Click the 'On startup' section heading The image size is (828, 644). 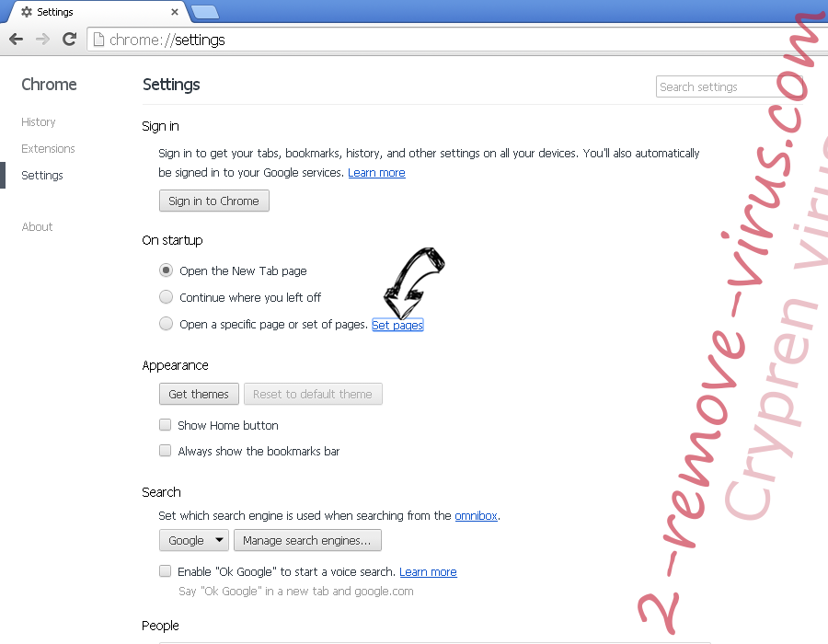tap(172, 241)
